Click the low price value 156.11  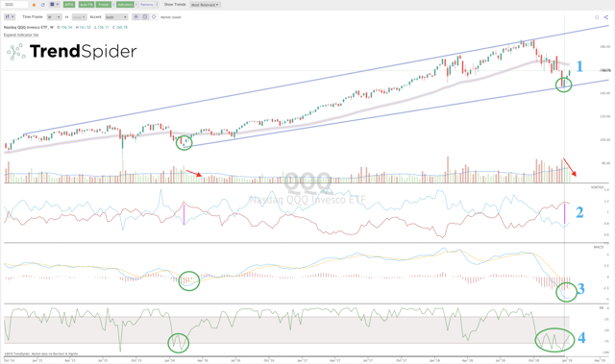[103, 28]
